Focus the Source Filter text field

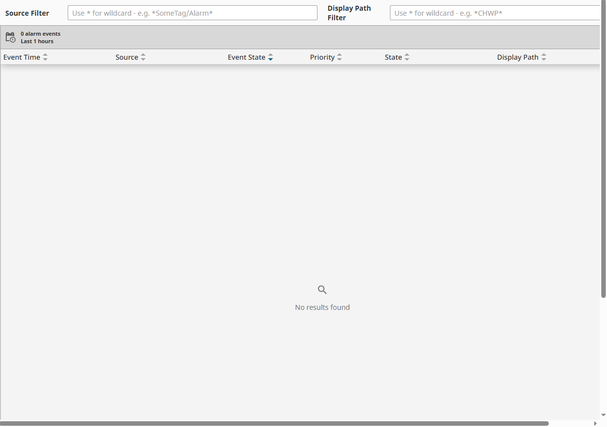click(x=192, y=13)
